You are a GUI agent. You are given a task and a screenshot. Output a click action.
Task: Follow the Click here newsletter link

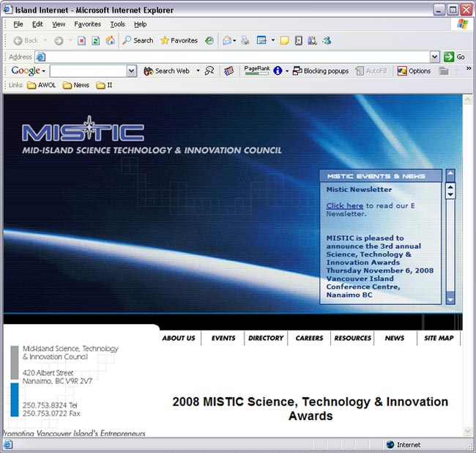[345, 206]
